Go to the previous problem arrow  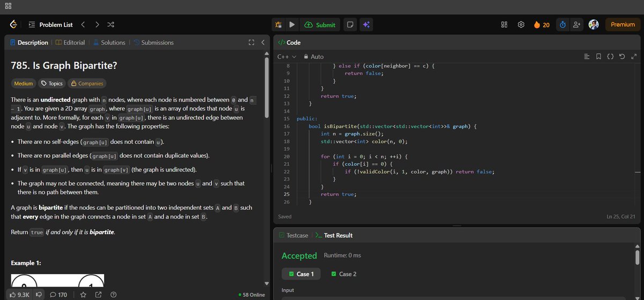(83, 25)
